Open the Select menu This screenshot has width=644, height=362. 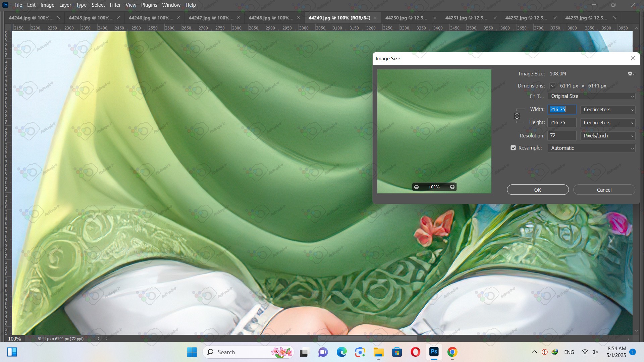point(98,5)
